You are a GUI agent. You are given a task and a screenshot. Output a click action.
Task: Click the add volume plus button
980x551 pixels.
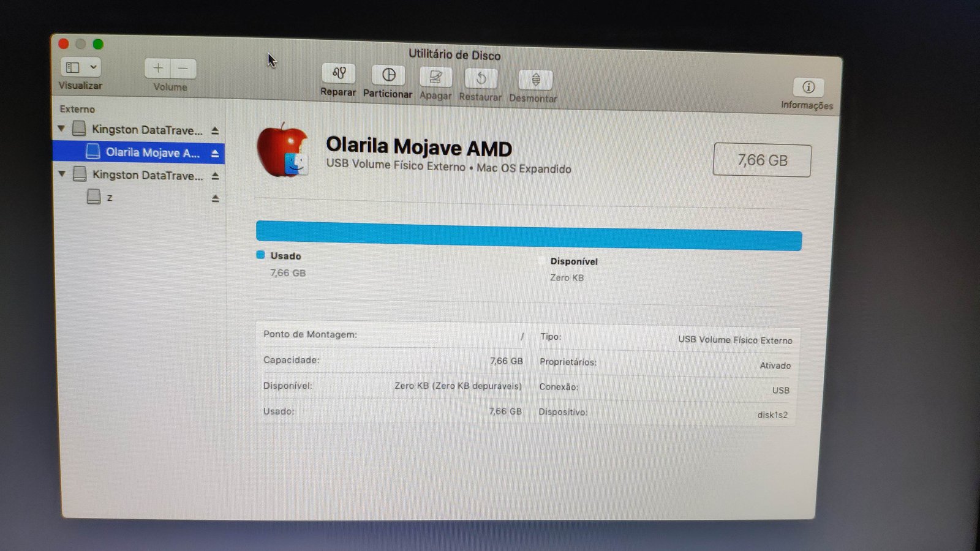click(158, 68)
